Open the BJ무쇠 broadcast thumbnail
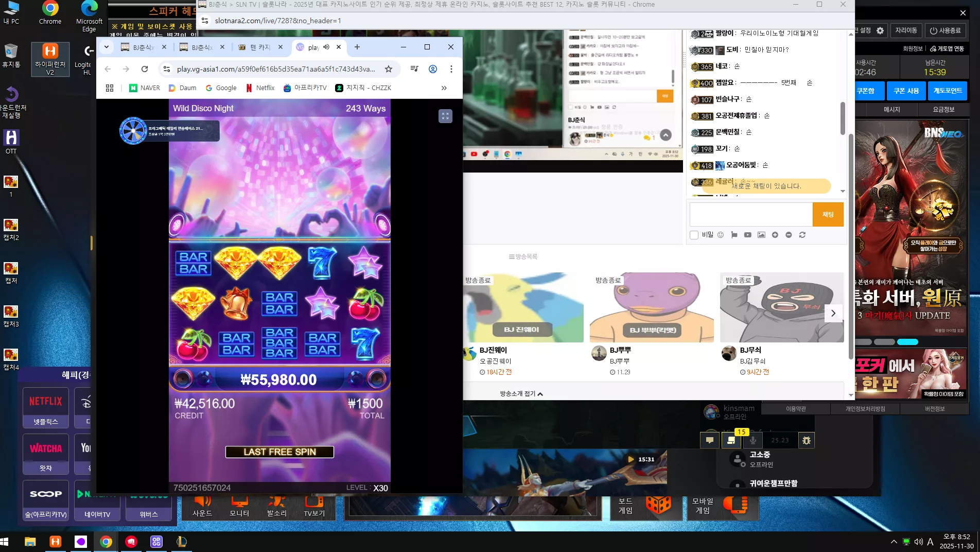980x552 pixels. tap(782, 307)
